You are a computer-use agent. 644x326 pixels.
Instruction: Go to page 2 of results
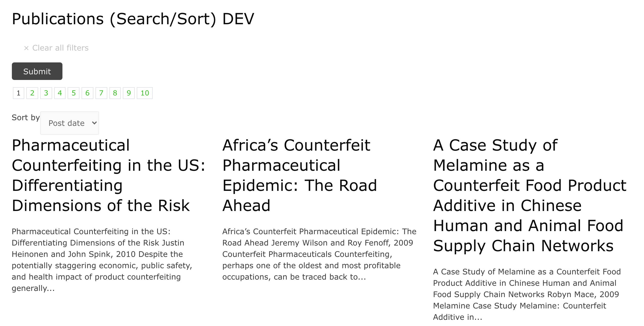coord(32,93)
